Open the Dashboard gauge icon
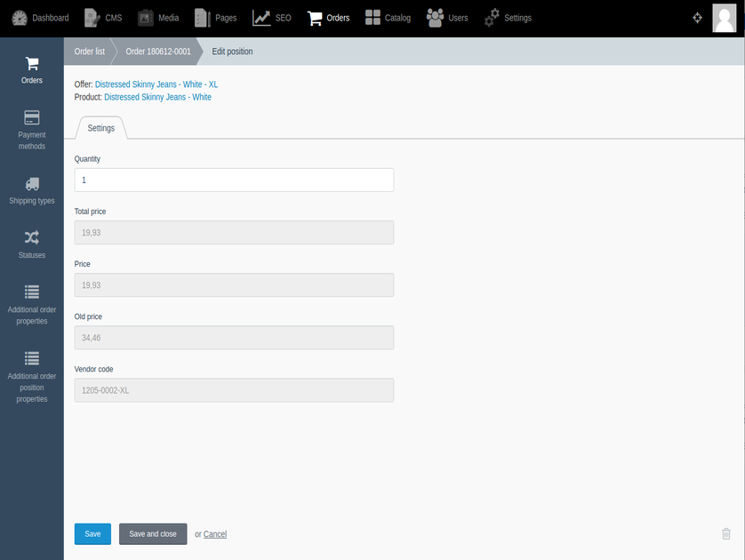The height and width of the screenshot is (560, 745). [20, 18]
